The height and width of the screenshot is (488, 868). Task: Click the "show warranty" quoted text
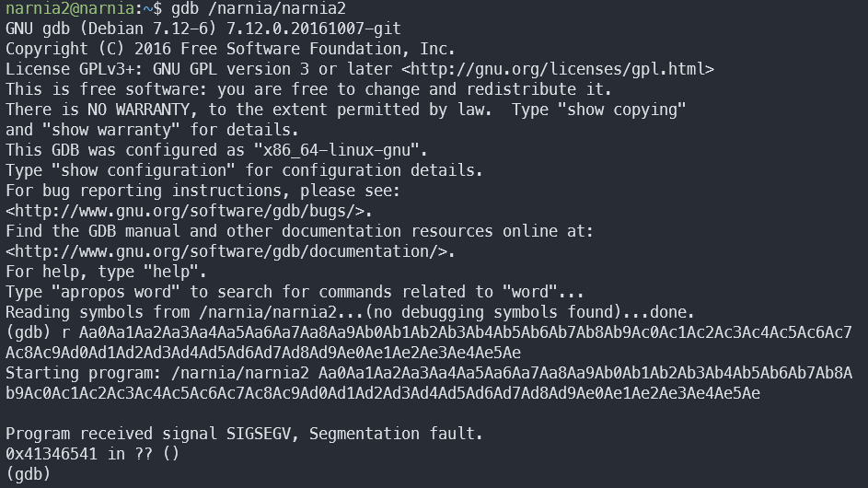(x=110, y=130)
